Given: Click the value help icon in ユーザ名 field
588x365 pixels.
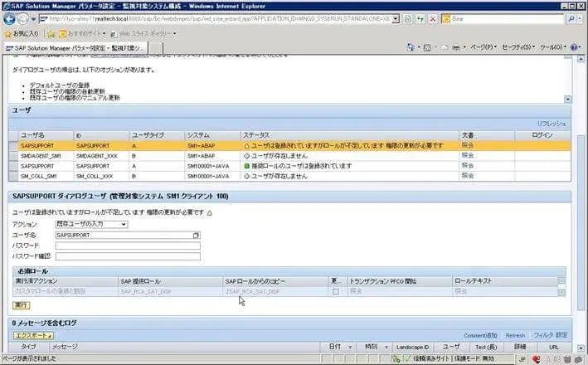Looking at the screenshot, I should pyautogui.click(x=196, y=236).
